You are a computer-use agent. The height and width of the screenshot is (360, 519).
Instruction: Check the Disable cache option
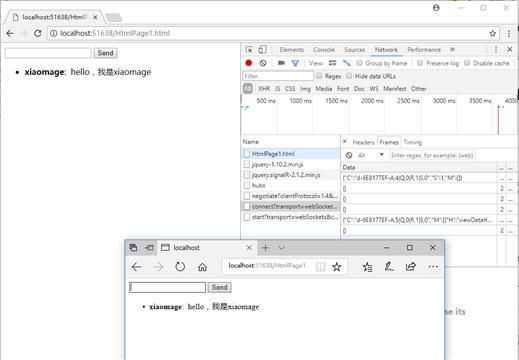[x=467, y=63]
